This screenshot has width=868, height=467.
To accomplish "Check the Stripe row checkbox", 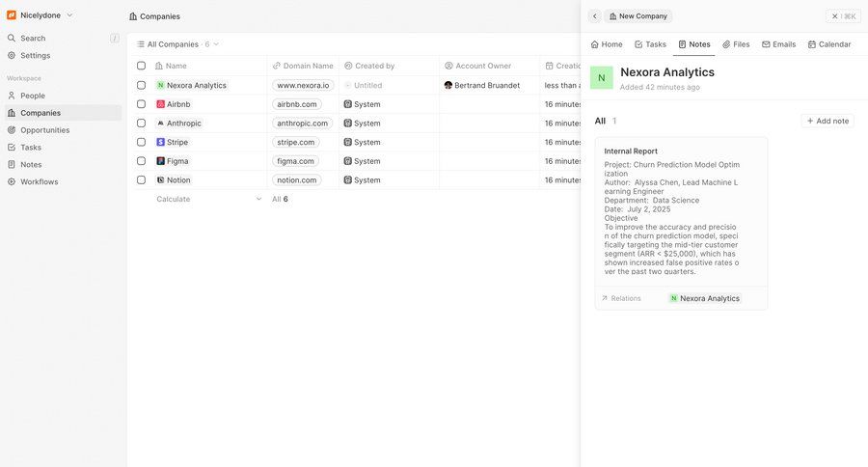I will [141, 143].
